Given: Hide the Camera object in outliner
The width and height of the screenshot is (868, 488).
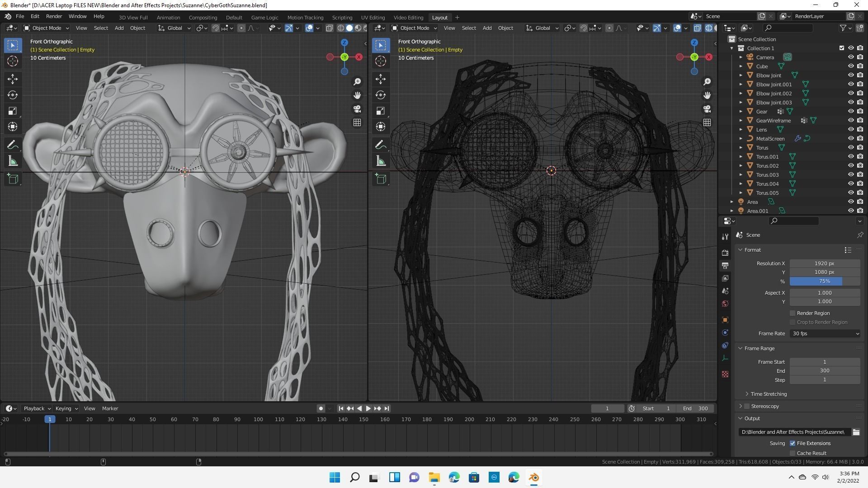Looking at the screenshot, I should tap(850, 57).
